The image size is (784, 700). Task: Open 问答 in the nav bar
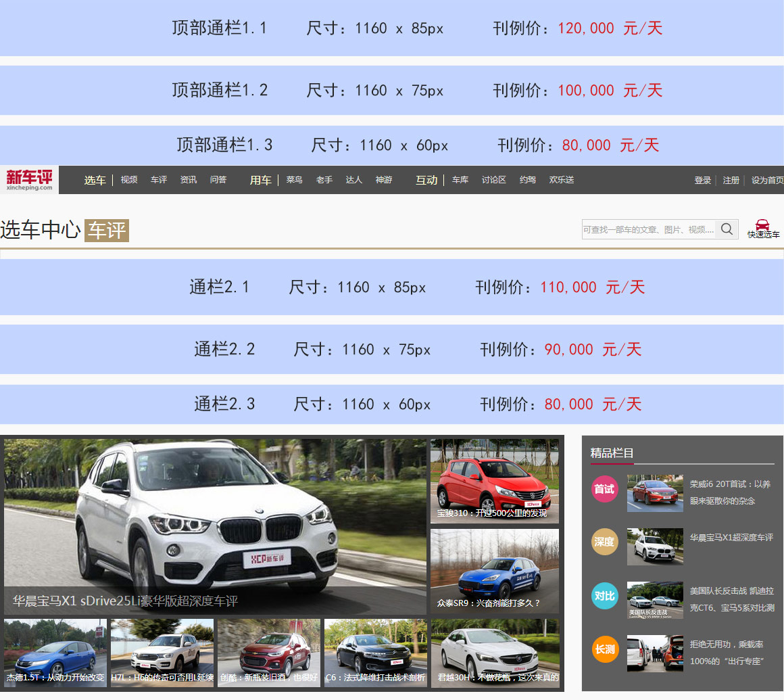click(x=218, y=180)
